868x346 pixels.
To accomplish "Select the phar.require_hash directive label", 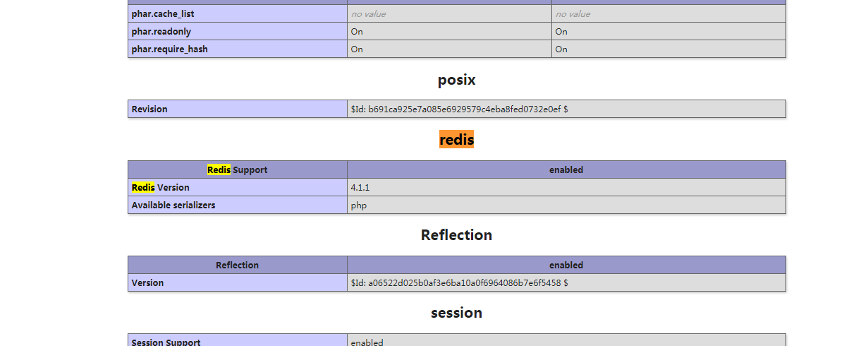I will coord(169,49).
